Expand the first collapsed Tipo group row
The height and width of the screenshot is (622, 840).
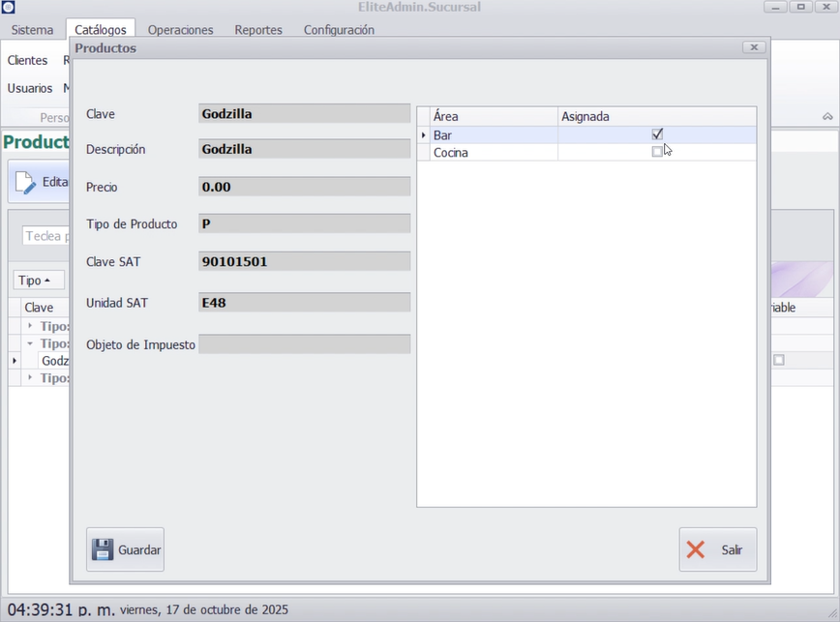[x=30, y=326]
